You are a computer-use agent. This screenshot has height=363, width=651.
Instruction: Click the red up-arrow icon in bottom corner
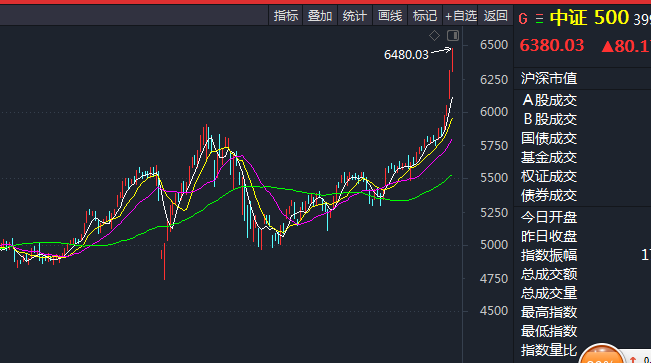coord(633,360)
